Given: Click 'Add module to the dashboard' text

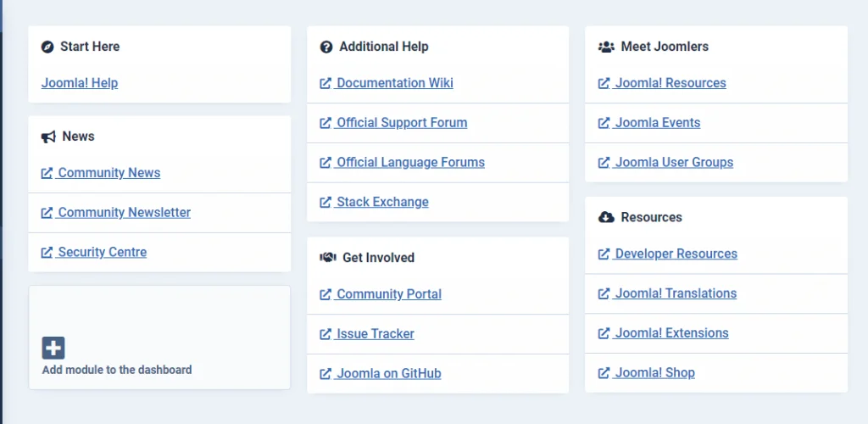Looking at the screenshot, I should [117, 370].
